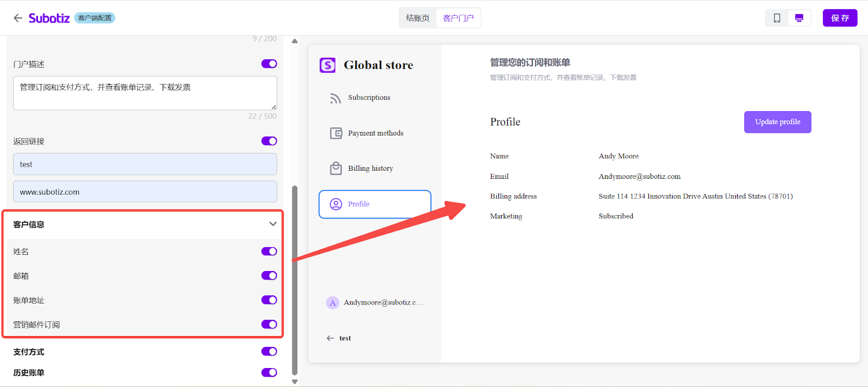Image resolution: width=868 pixels, height=387 pixels.
Task: Toggle the 支付方式 switch
Action: [269, 351]
